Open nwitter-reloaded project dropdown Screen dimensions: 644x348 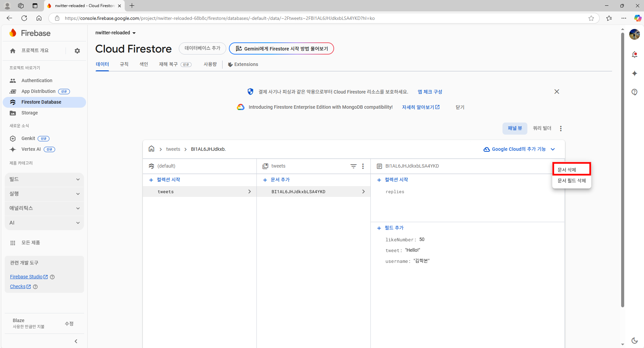pos(116,33)
